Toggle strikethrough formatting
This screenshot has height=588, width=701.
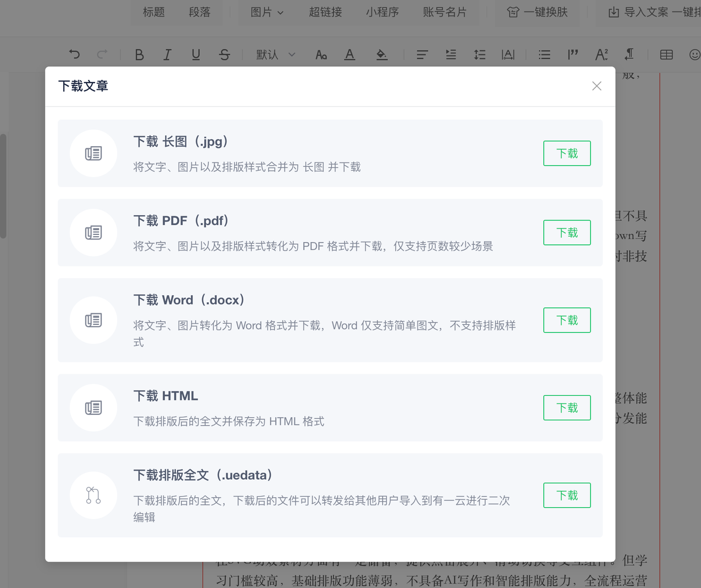224,54
